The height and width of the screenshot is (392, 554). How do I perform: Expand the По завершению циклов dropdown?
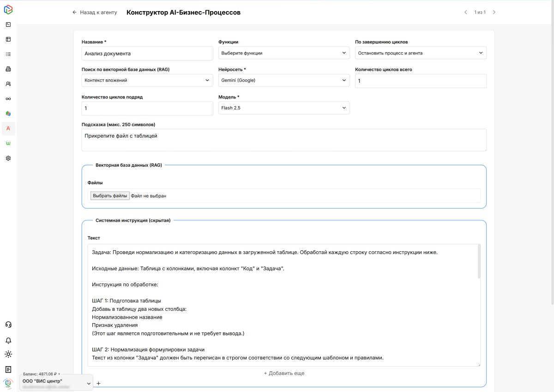(x=420, y=53)
